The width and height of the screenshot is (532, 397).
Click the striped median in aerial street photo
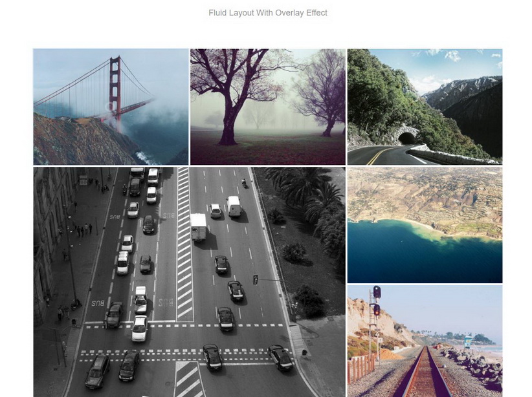184,244
